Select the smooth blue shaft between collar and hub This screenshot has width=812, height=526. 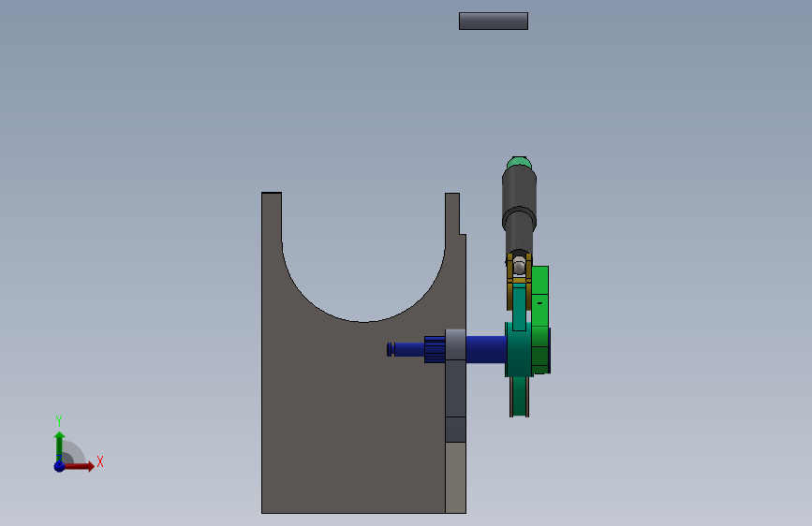click(486, 349)
